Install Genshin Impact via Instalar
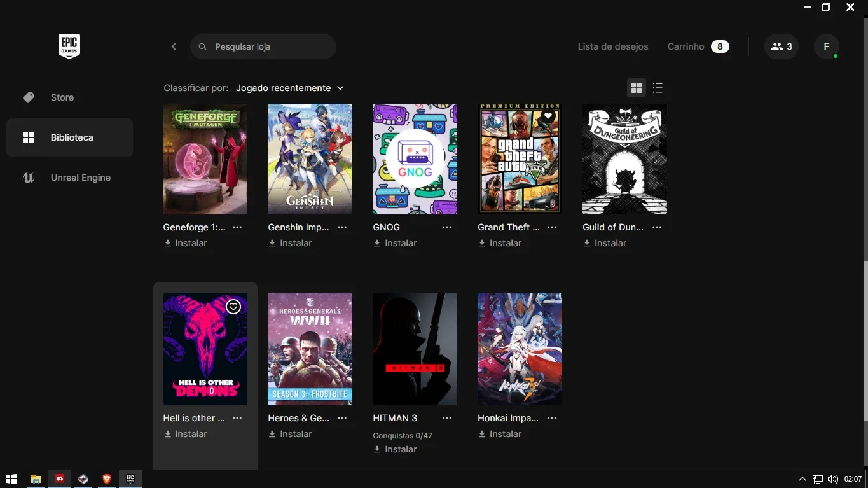 click(x=290, y=243)
